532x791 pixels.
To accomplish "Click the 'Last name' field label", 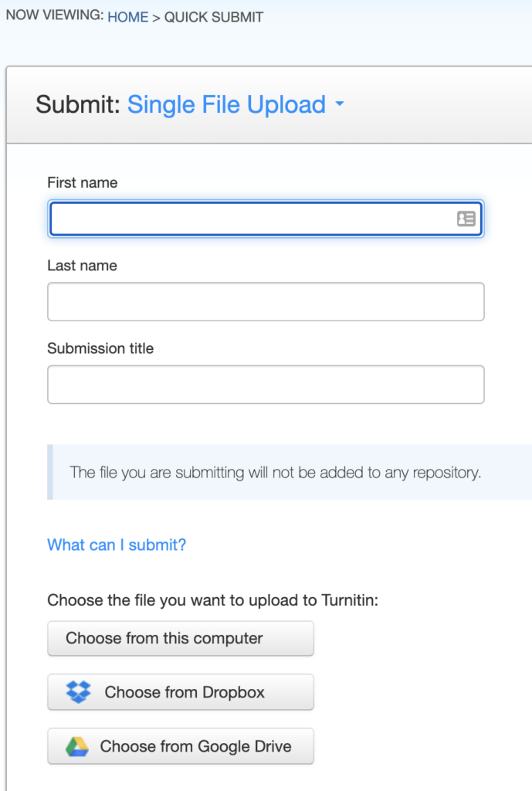I will 82,266.
